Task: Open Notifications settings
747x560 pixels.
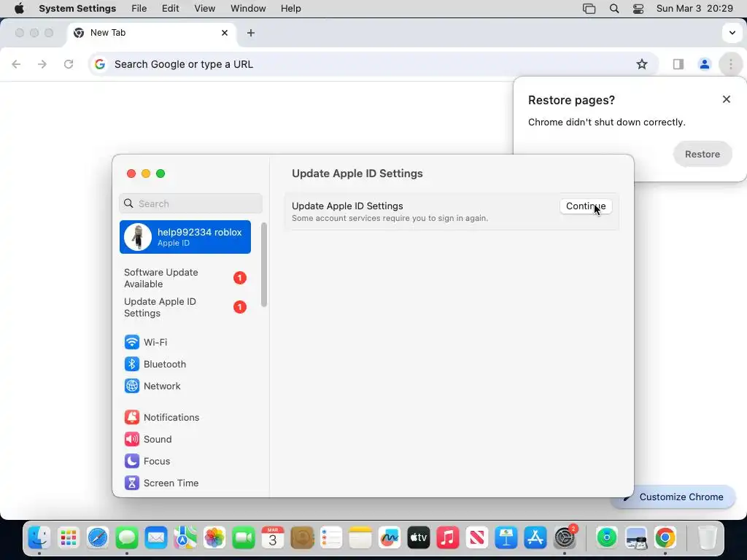Action: [x=162, y=417]
